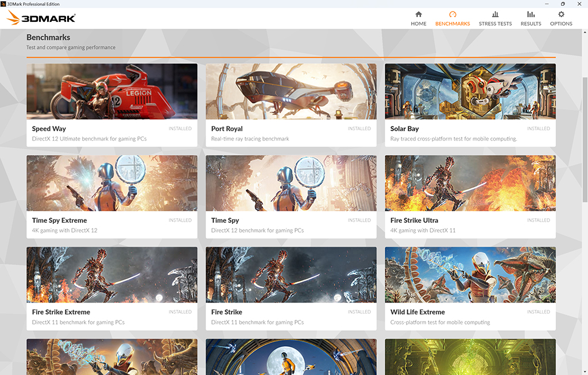588x375 pixels.
Task: Click the Fire Strike benchmark title
Action: [226, 312]
